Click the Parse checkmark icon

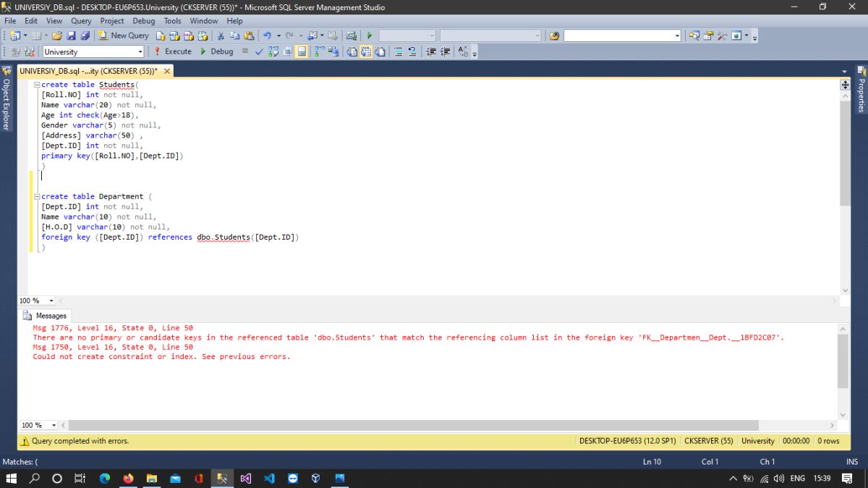(259, 51)
